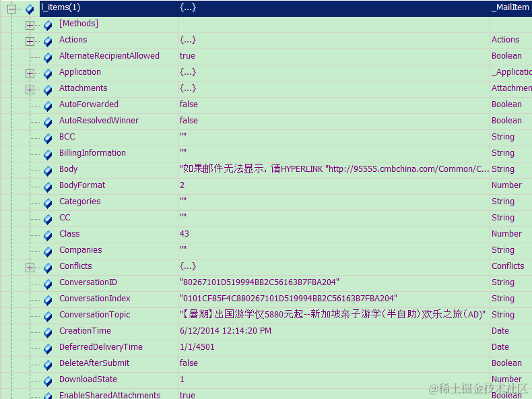Click the icon beside DeleteAfterSubmit
Screen dimensions: 532x399
click(x=48, y=365)
